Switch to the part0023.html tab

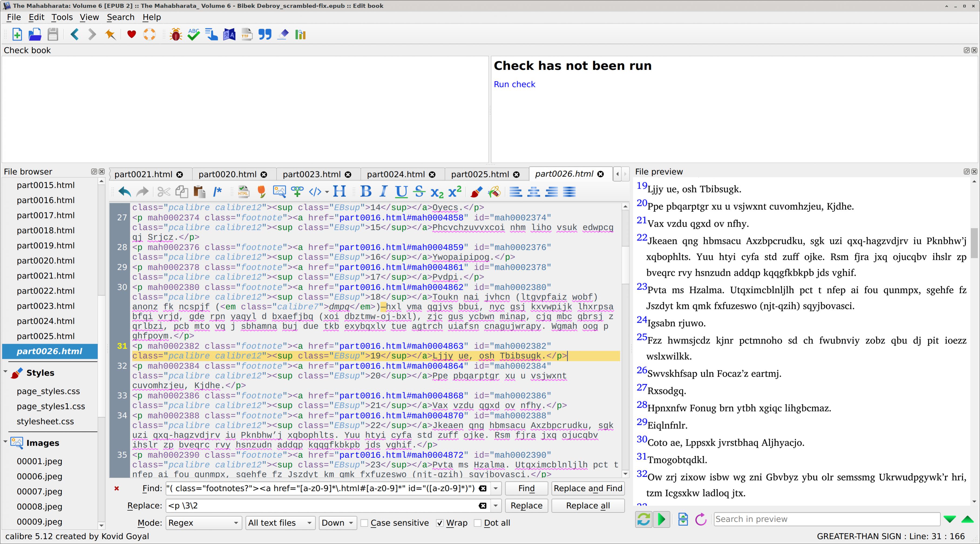tap(311, 174)
